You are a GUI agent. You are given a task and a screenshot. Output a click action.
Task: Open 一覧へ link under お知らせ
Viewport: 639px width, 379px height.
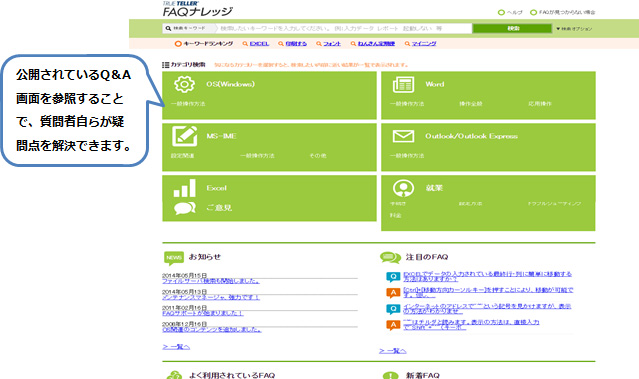(176, 347)
